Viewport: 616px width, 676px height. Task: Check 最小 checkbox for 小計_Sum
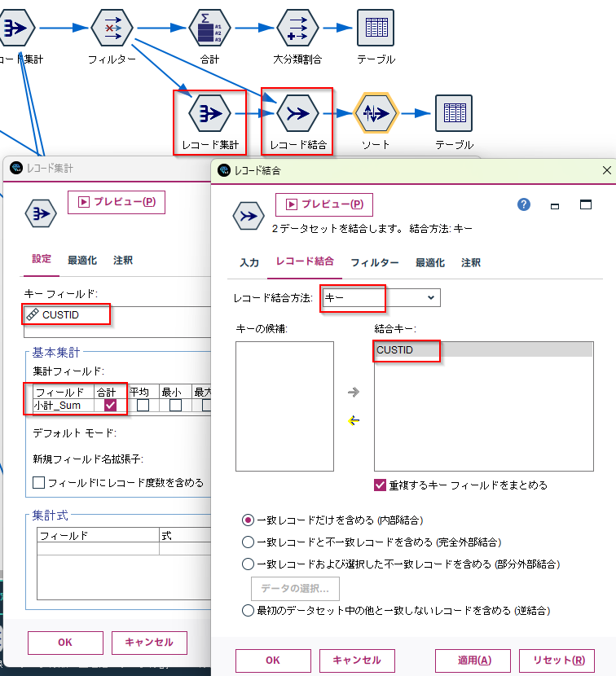click(175, 406)
